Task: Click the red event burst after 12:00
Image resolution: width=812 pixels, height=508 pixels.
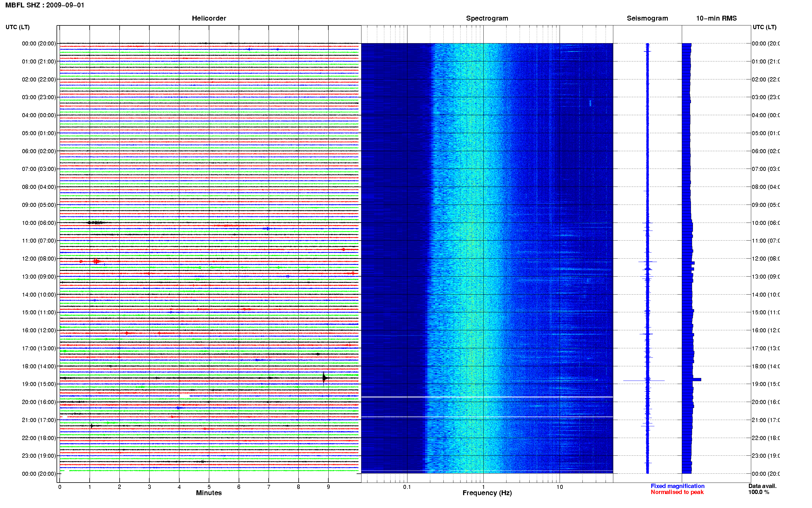Action: point(97,261)
